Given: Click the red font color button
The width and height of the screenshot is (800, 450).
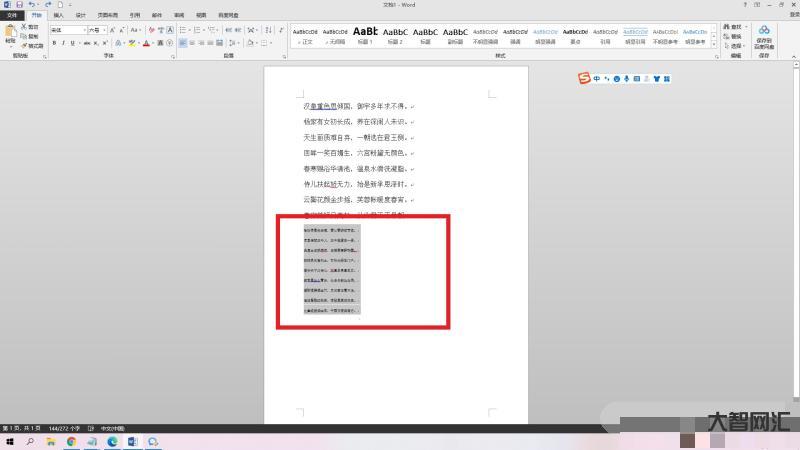Looking at the screenshot, I should point(146,43).
